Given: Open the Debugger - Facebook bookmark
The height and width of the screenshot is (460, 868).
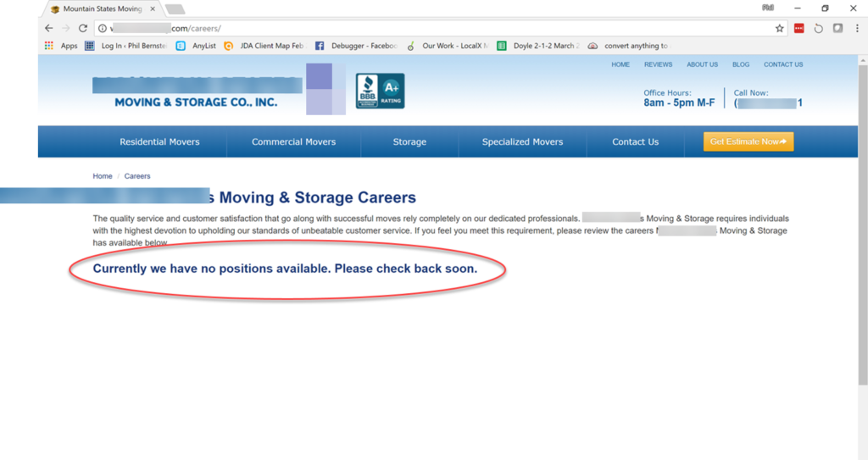Looking at the screenshot, I should click(x=357, y=46).
